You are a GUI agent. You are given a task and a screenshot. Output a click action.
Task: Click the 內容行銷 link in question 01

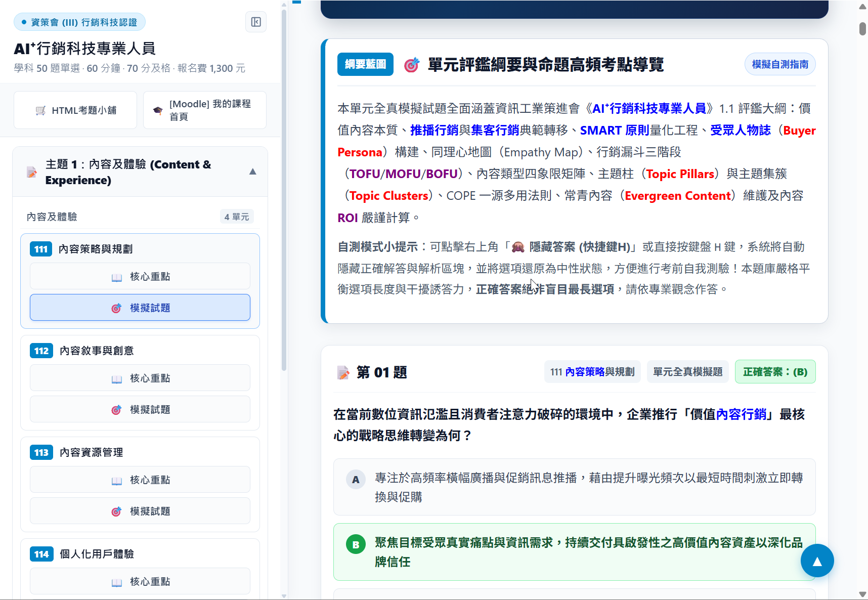click(742, 414)
